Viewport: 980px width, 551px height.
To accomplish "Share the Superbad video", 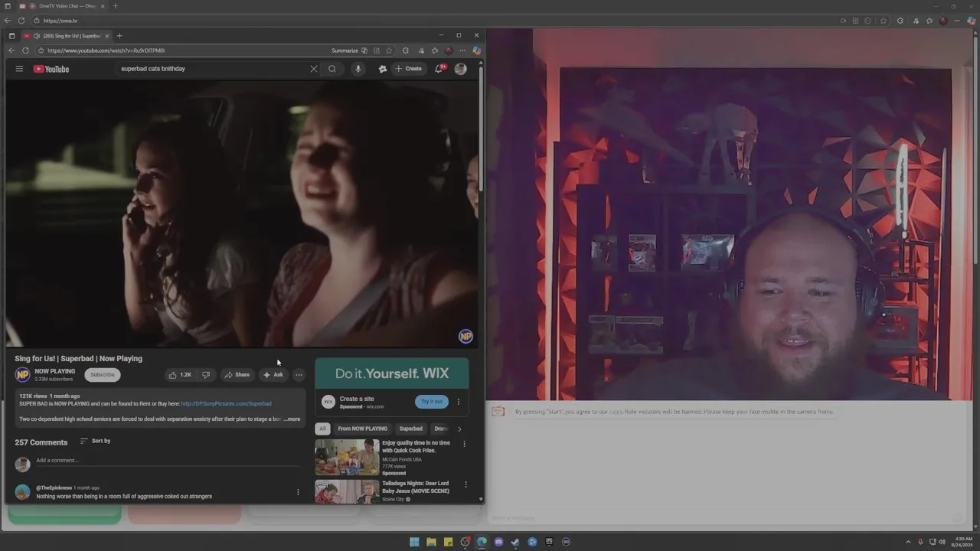I will pyautogui.click(x=237, y=375).
